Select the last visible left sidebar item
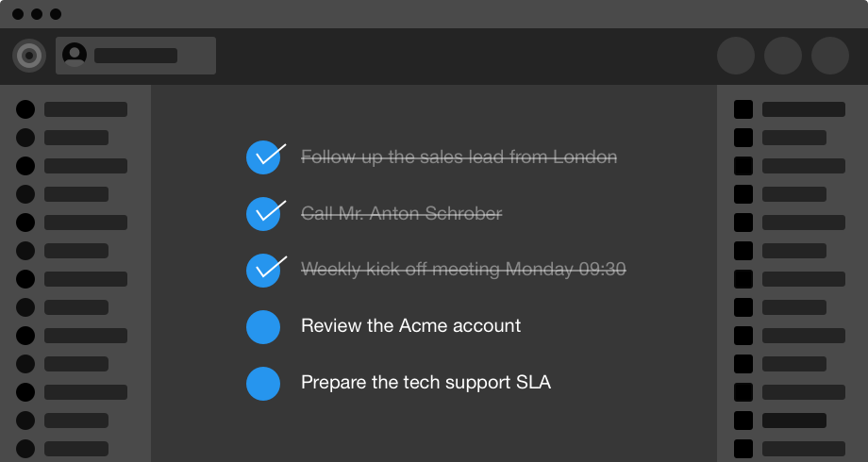Image resolution: width=868 pixels, height=462 pixels. tap(25, 449)
